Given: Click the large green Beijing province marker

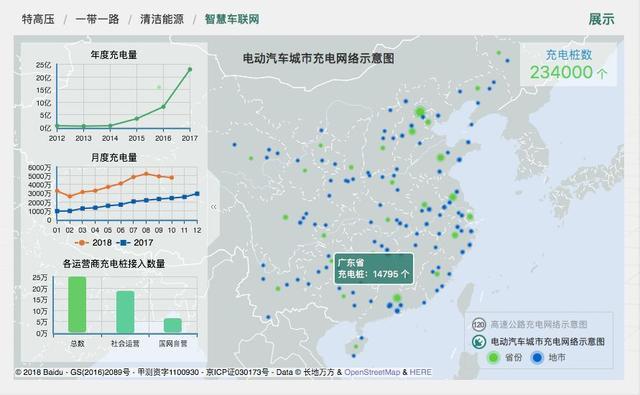Looking at the screenshot, I should (x=420, y=112).
